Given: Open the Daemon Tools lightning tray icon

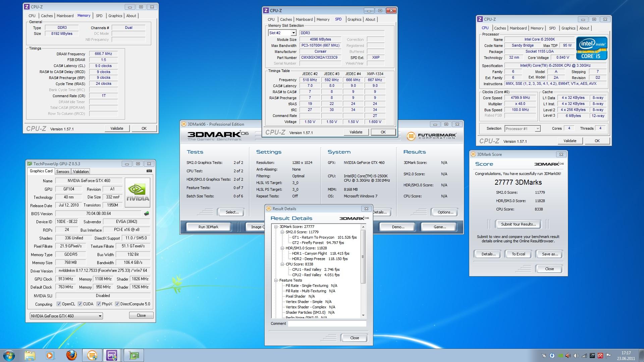Looking at the screenshot, I should pyautogui.click(x=552, y=356).
